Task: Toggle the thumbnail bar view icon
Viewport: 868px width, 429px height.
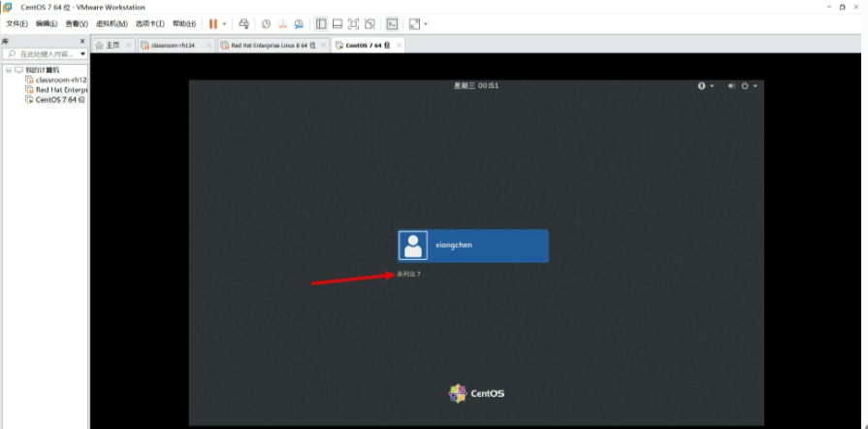Action: (338, 24)
